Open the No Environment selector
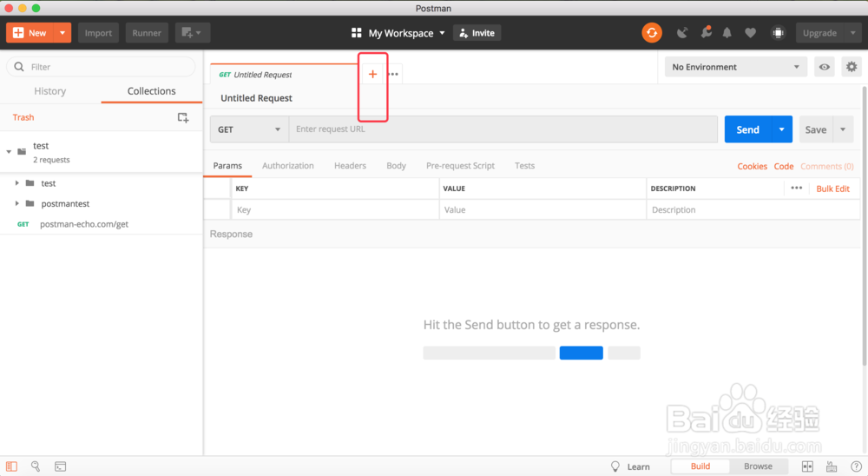 click(x=734, y=67)
